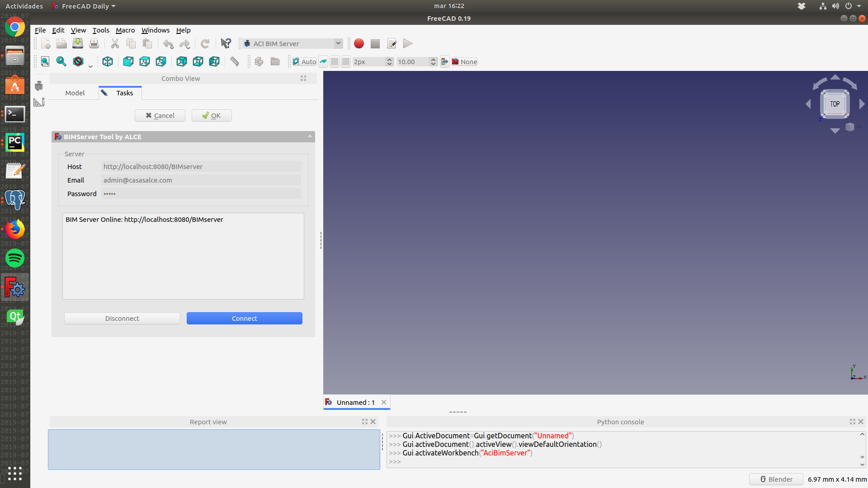Click the Create part icon
Screen dimensions: 868x488
[x=259, y=61]
